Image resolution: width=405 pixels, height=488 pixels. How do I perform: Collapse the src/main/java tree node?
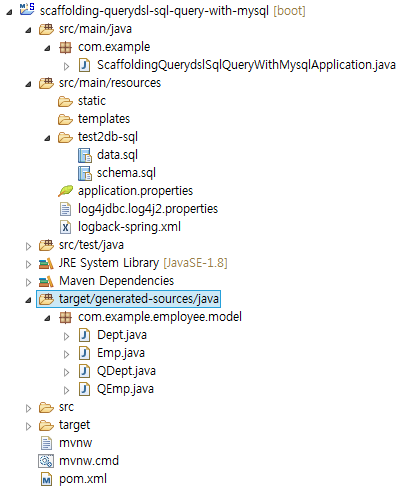click(28, 30)
